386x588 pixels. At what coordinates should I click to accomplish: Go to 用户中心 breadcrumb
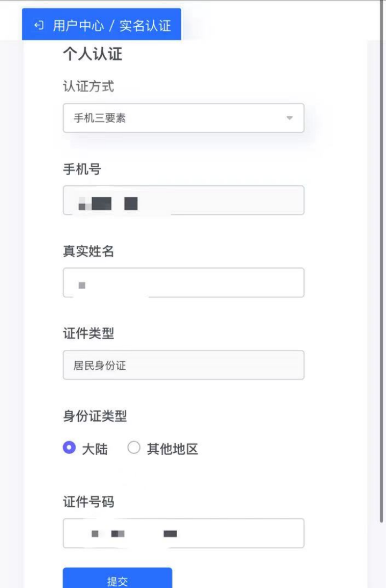(78, 26)
